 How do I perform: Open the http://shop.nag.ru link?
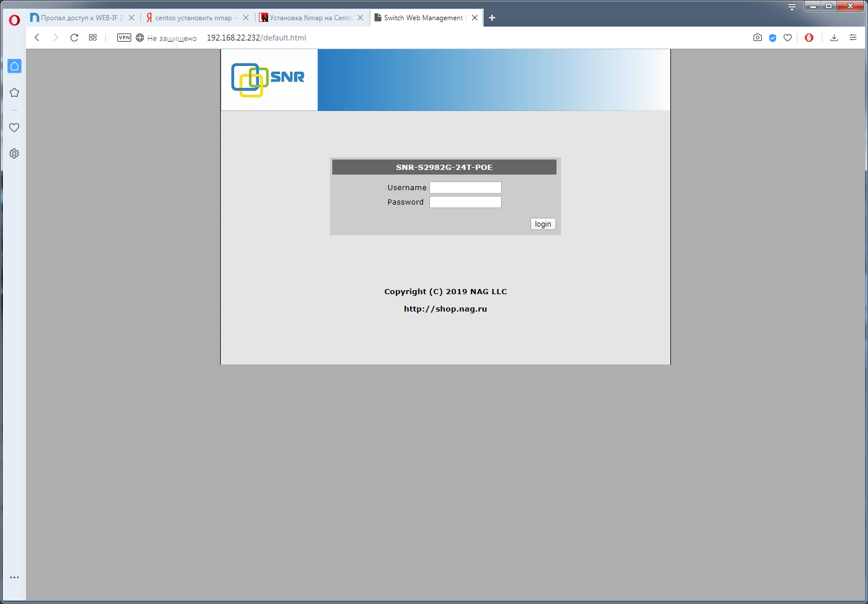tap(446, 309)
